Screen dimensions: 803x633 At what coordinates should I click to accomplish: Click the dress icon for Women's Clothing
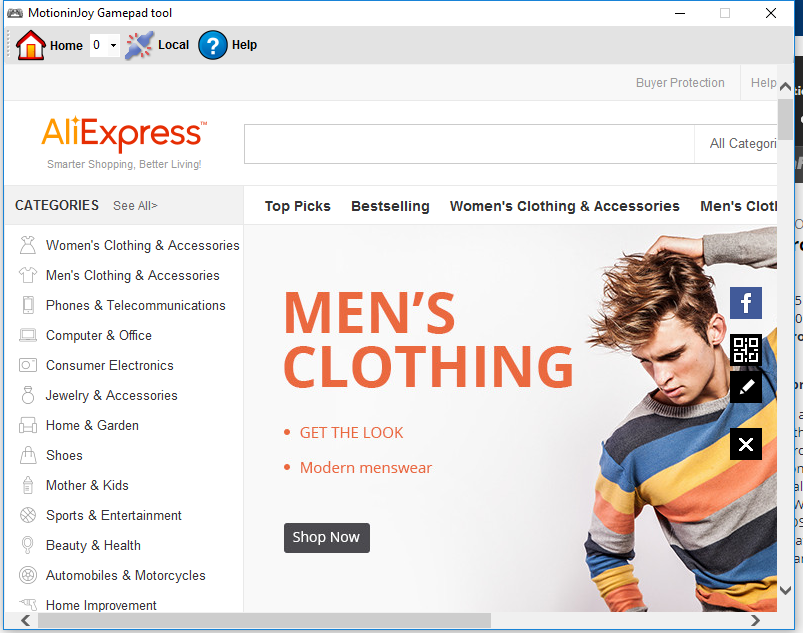point(28,245)
